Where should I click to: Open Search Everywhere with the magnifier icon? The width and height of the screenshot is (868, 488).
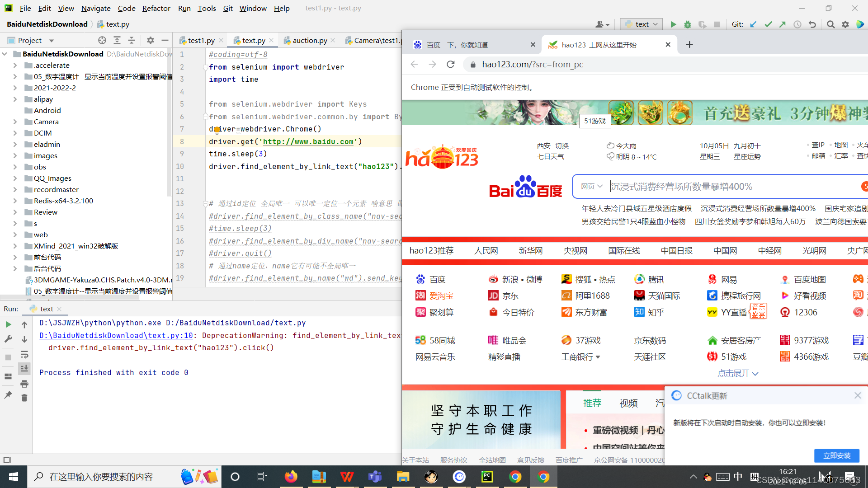(x=830, y=24)
